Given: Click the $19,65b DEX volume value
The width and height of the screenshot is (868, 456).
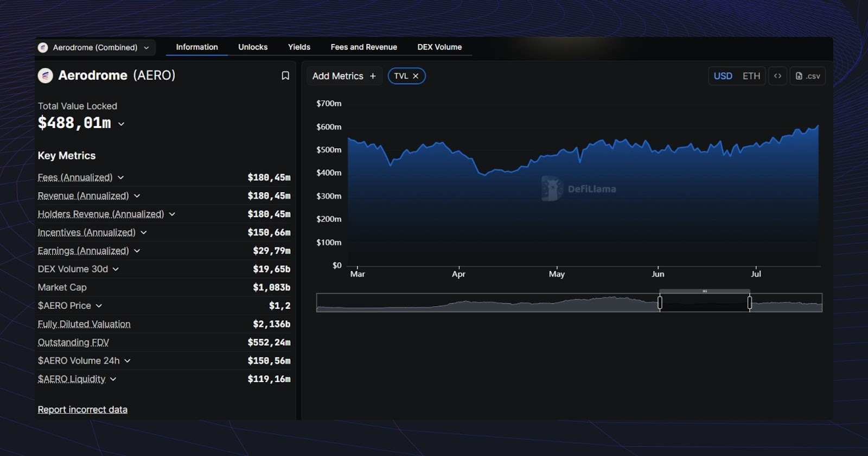Looking at the screenshot, I should point(271,269).
